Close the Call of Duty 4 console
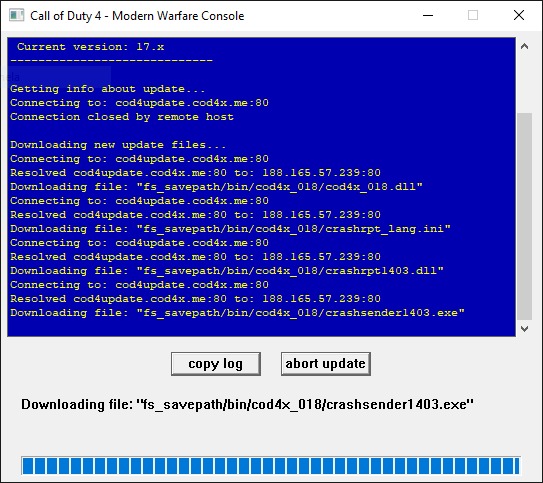543x483 pixels. point(518,16)
